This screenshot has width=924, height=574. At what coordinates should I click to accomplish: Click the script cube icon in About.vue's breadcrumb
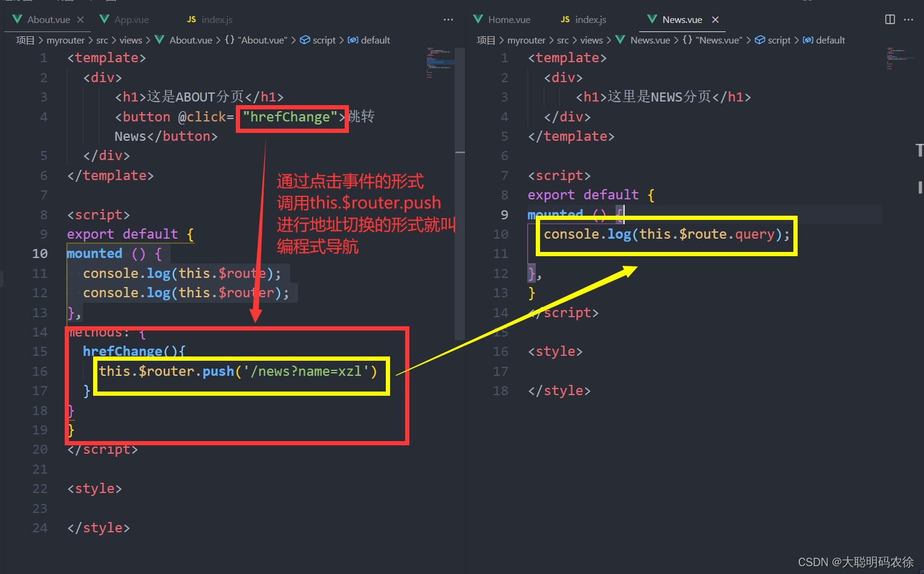(x=305, y=40)
